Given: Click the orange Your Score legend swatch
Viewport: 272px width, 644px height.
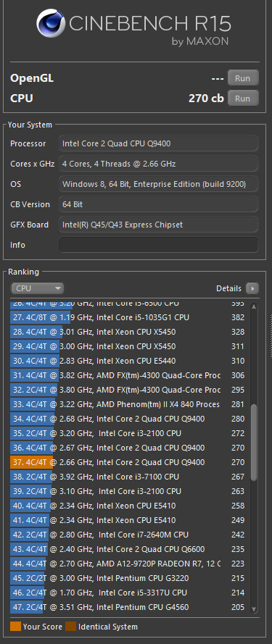Looking at the screenshot, I should pyautogui.click(x=15, y=627).
